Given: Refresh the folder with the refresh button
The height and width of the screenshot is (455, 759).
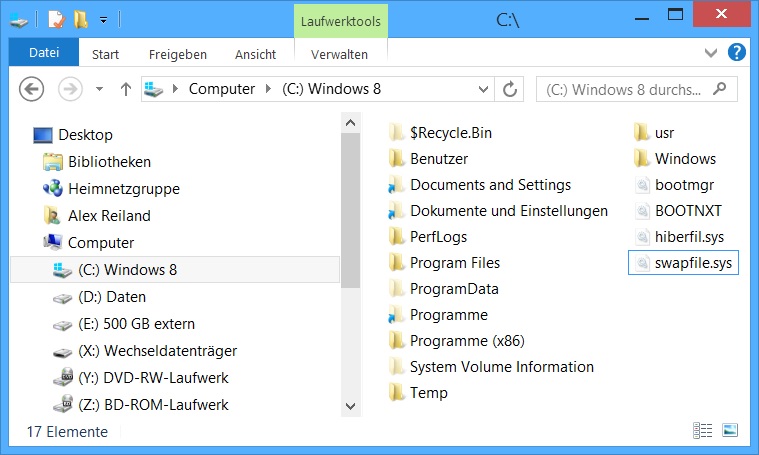Looking at the screenshot, I should click(509, 90).
